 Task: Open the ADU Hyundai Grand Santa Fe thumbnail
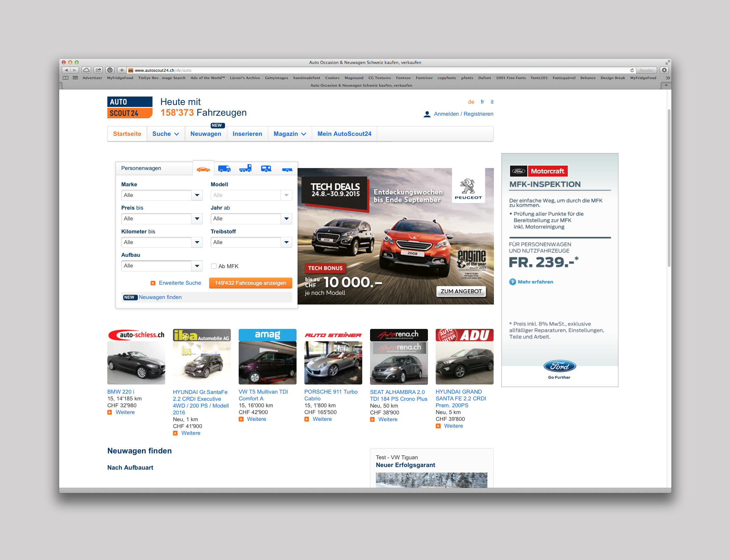point(464,363)
